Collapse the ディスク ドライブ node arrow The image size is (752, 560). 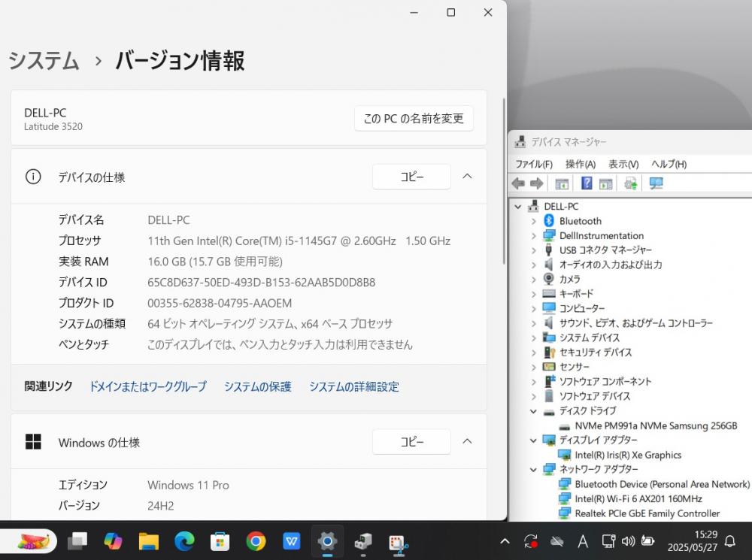tap(533, 411)
